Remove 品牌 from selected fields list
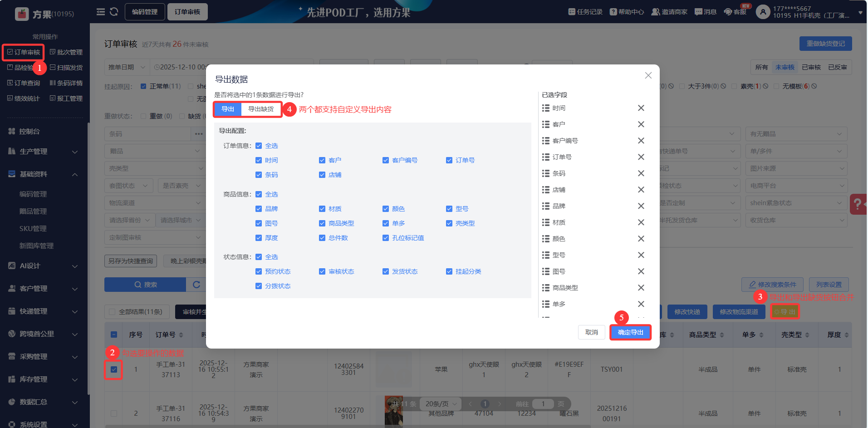Viewport: 868px width, 428px height. tap(641, 206)
